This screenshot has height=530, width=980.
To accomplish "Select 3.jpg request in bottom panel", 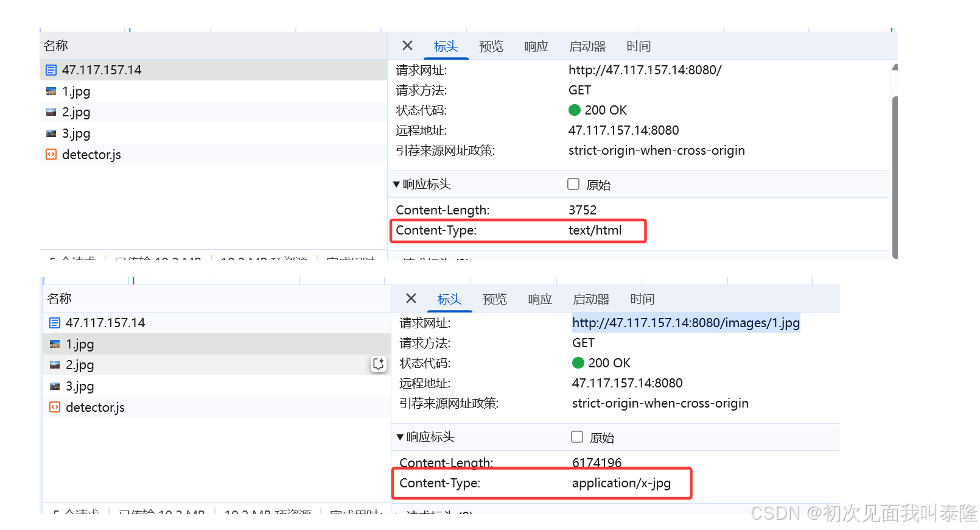I will click(217, 386).
